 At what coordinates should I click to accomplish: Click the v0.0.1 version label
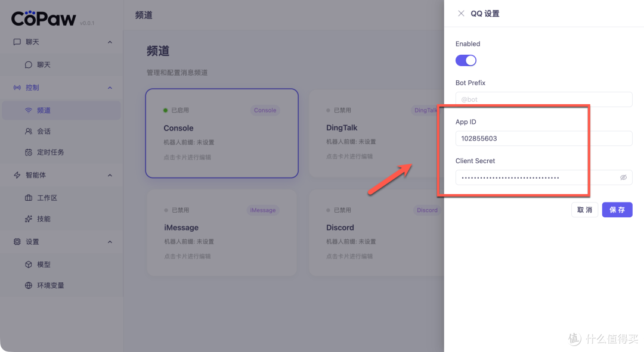point(87,23)
